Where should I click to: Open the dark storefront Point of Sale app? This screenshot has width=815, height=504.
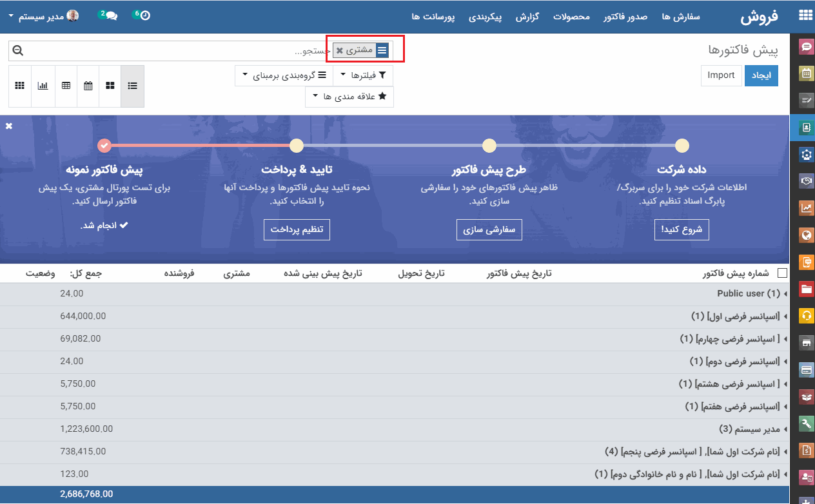tap(805, 343)
